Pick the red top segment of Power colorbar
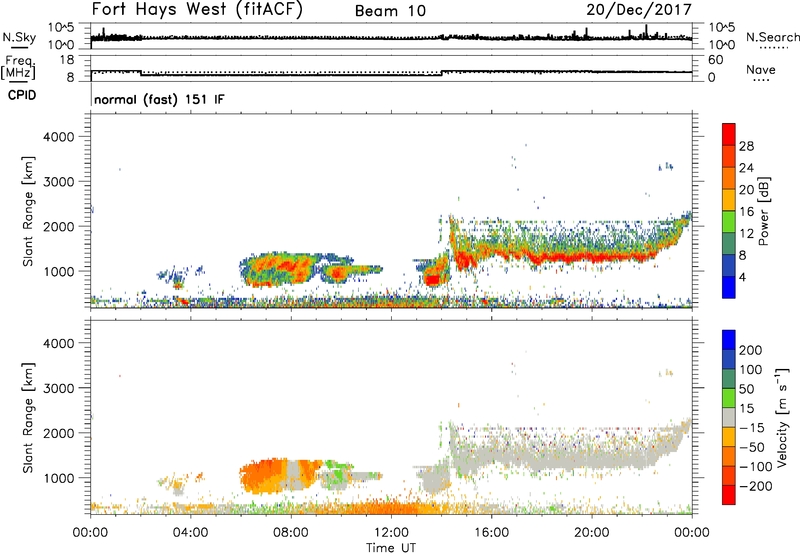Image resolution: width=800 pixels, height=554 pixels. [x=729, y=135]
